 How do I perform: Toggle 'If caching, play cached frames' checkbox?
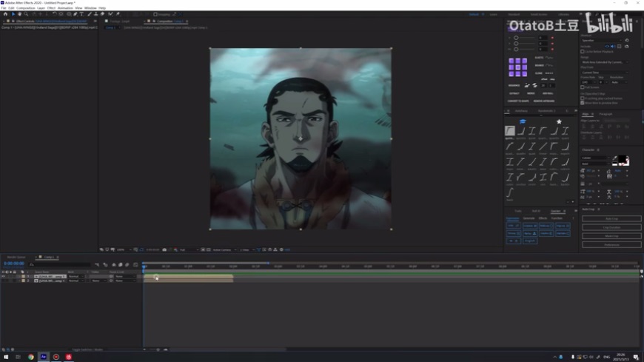pyautogui.click(x=583, y=98)
